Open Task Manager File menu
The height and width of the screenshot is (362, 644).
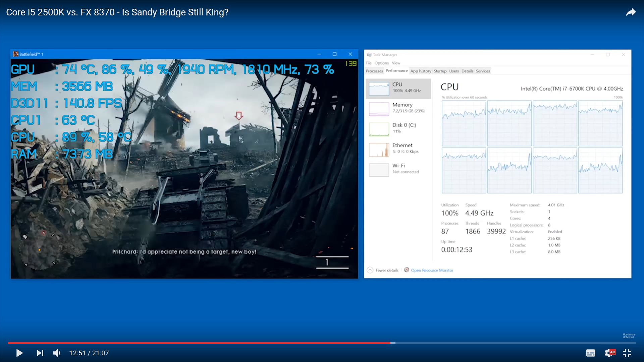tap(369, 63)
